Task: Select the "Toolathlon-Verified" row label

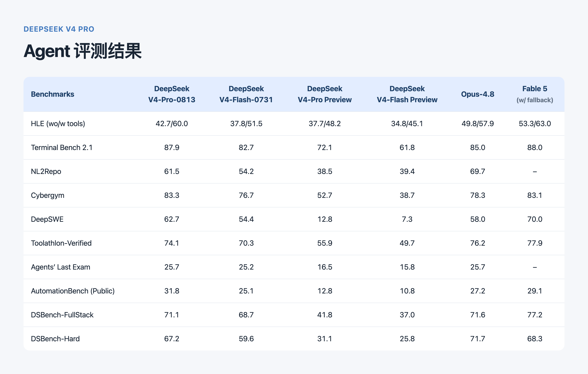Action: coord(61,243)
